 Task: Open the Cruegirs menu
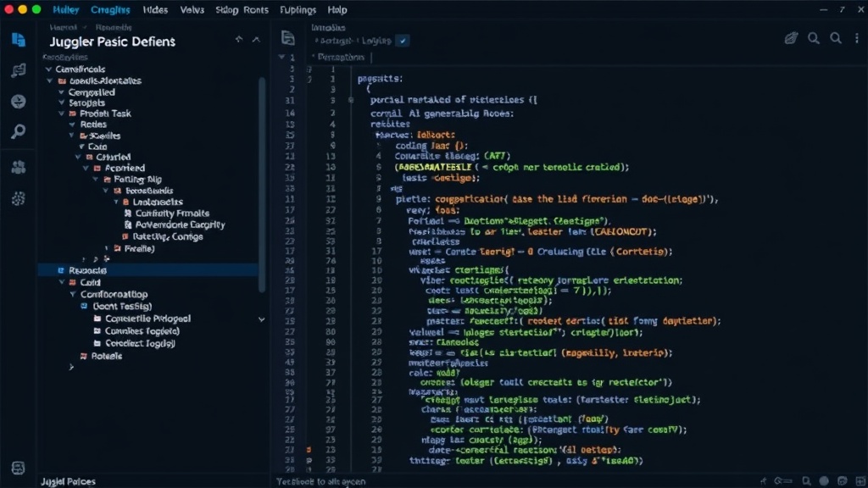[x=111, y=10]
